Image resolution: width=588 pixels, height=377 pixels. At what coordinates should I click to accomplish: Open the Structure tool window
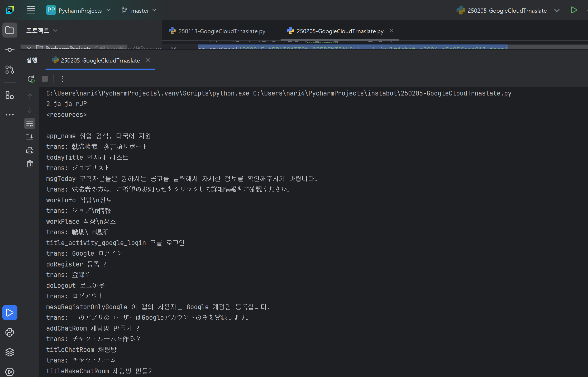(10, 95)
